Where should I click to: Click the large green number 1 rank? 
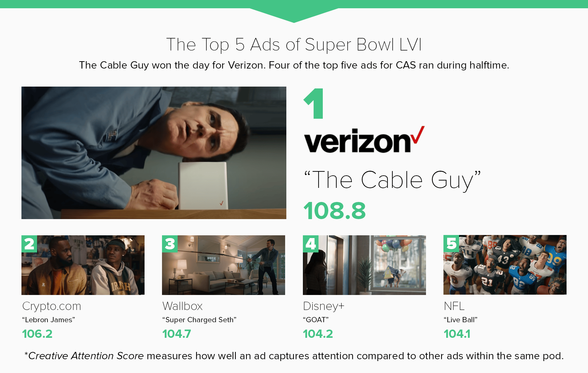tap(314, 103)
